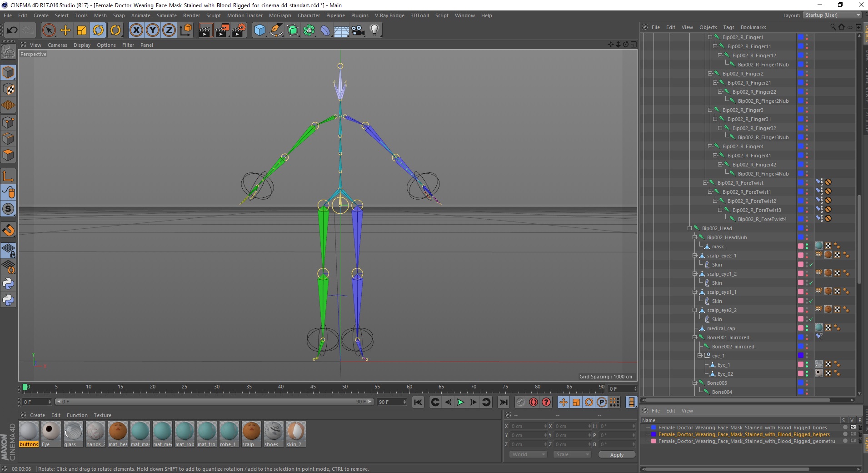Open Edit Render Settings icon

pos(239,30)
